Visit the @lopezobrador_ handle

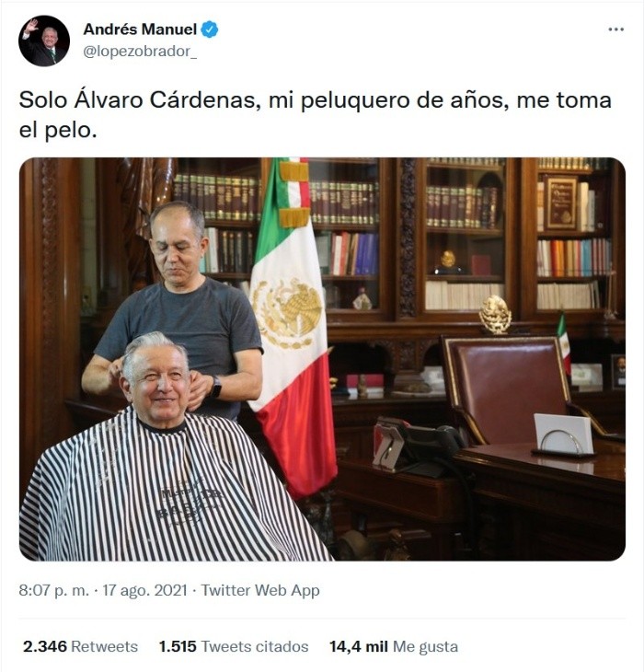[x=140, y=52]
